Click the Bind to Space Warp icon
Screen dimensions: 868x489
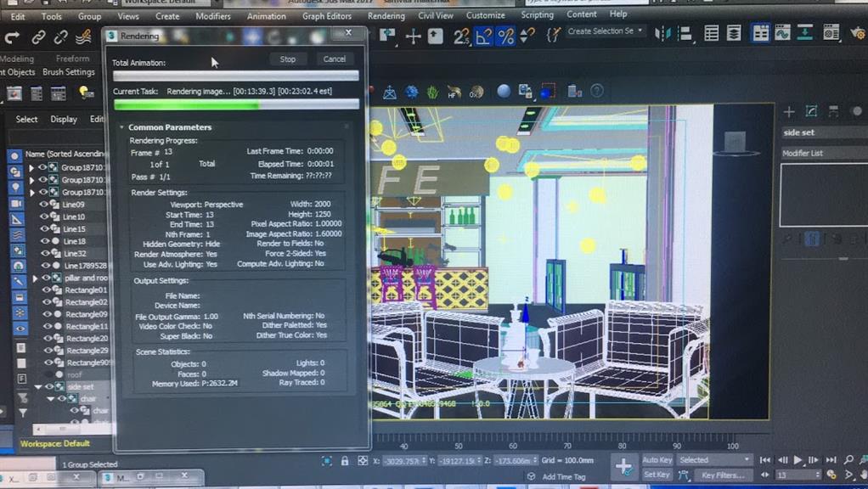[83, 37]
